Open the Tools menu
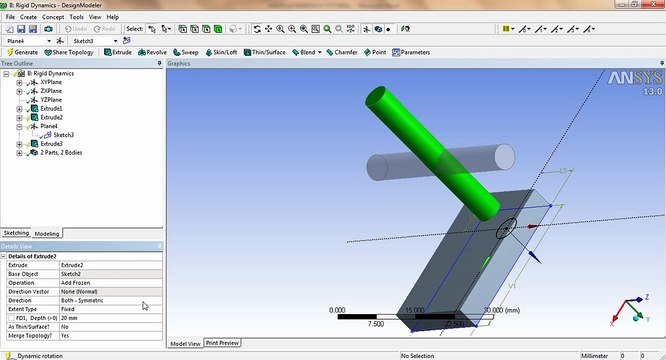 [76, 17]
